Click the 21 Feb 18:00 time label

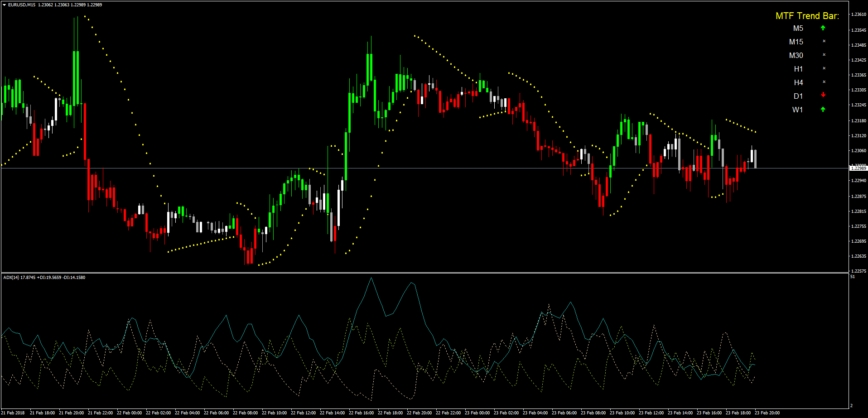[42, 413]
